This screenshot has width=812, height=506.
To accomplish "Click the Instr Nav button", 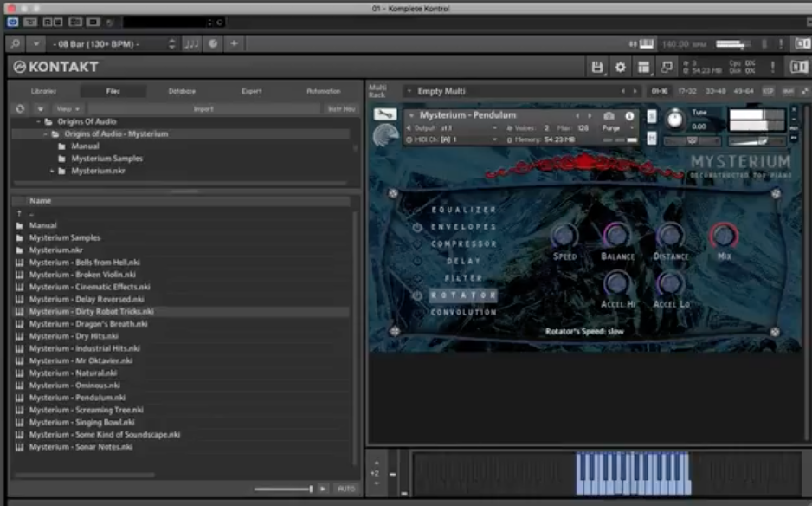I will [342, 109].
